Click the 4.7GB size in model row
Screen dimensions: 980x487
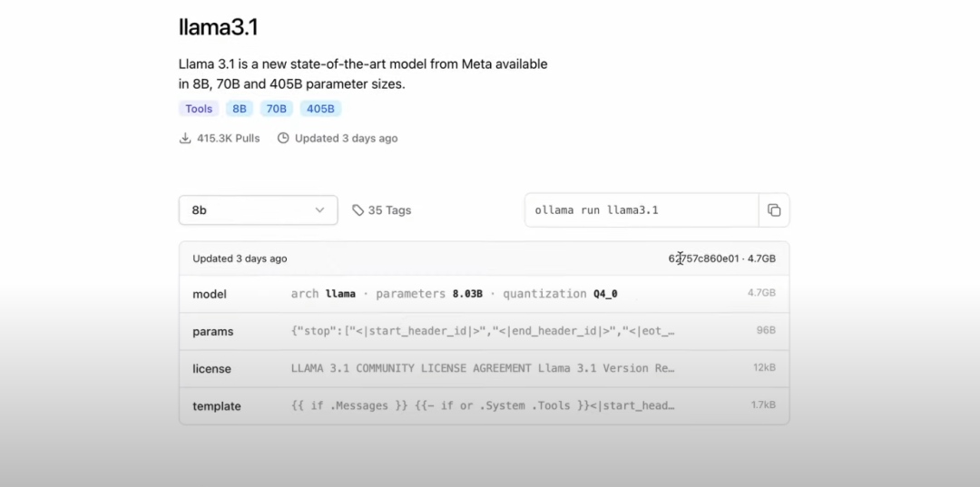pyautogui.click(x=762, y=293)
